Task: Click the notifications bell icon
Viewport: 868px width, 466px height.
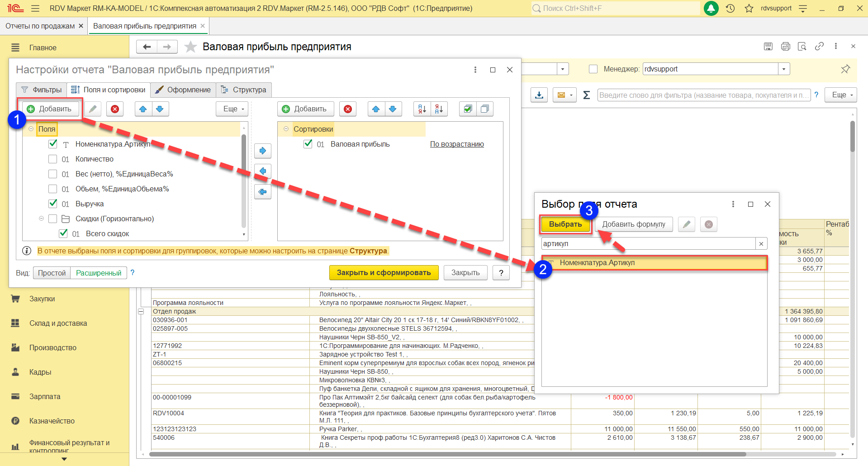Action: [711, 9]
